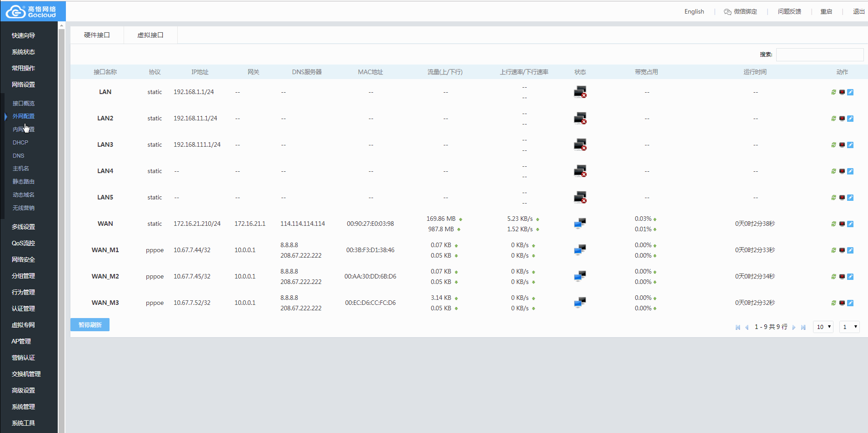Open 静态路由 submenu item
868x433 pixels.
[x=24, y=182]
